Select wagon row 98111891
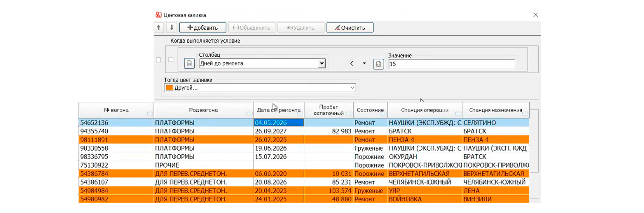Viewport: 644px width, 213px height. click(x=94, y=140)
